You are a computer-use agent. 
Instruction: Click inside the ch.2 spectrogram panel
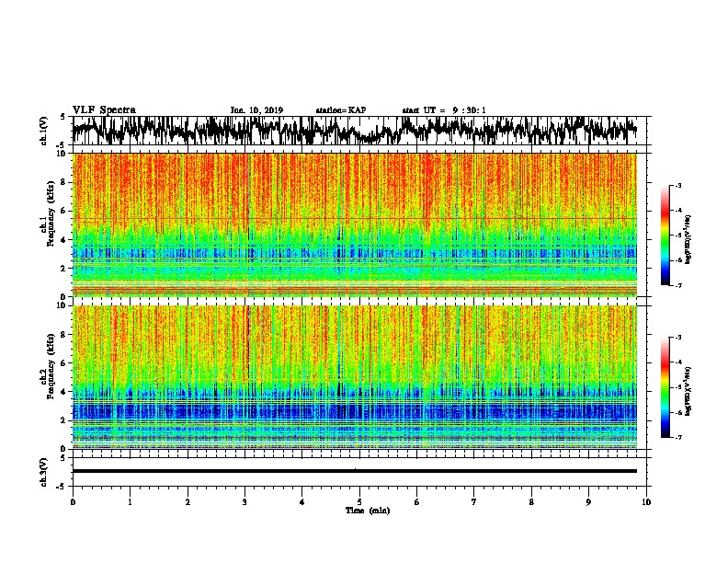coord(354,377)
